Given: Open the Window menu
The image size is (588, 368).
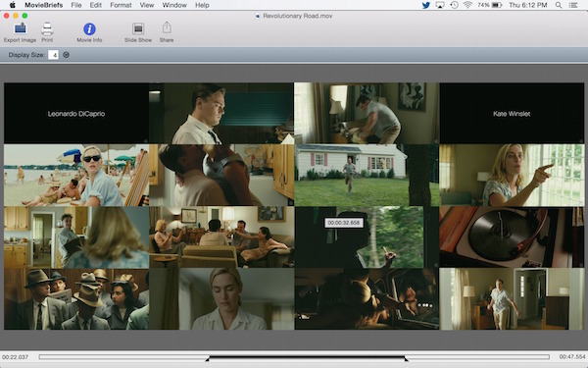Looking at the screenshot, I should [174, 5].
